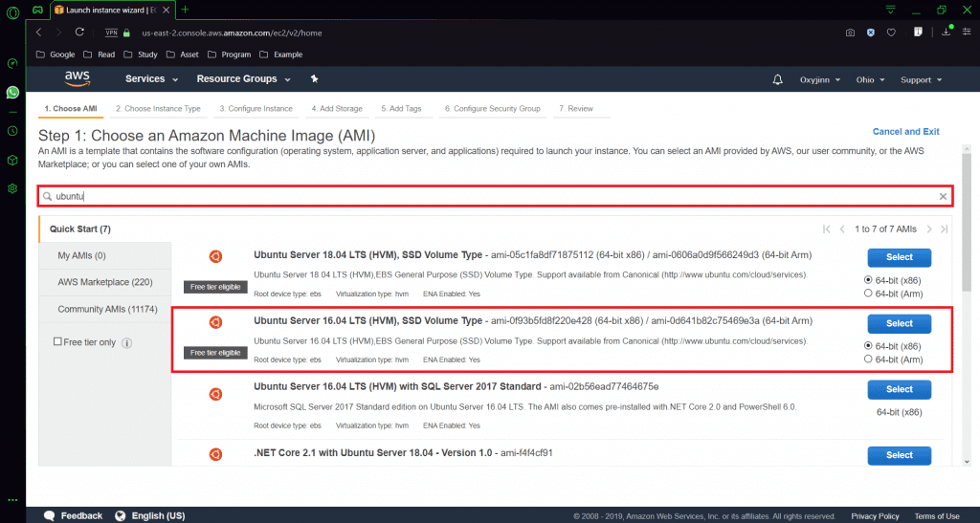Open History clock icon in sidebar
The width and height of the screenshot is (980, 523).
click(x=12, y=131)
